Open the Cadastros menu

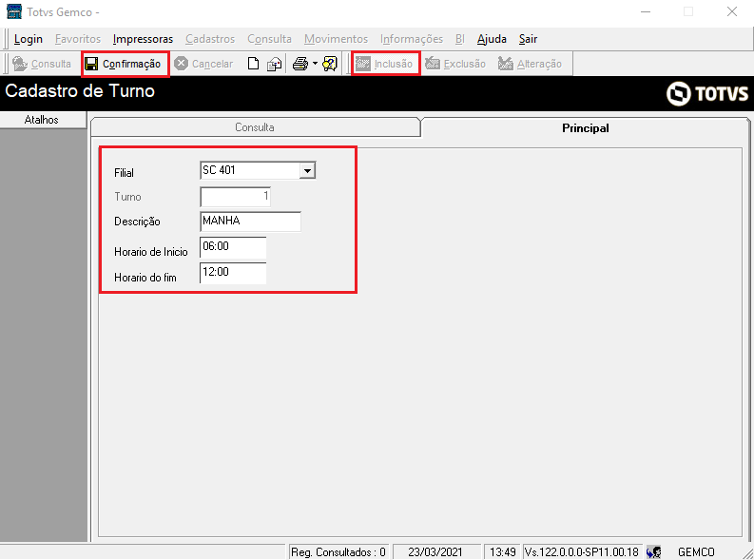(210, 39)
